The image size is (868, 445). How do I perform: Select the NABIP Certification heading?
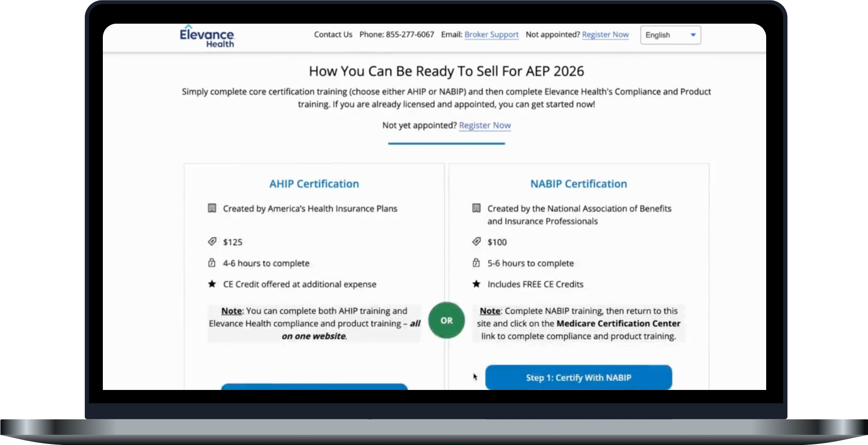click(578, 184)
